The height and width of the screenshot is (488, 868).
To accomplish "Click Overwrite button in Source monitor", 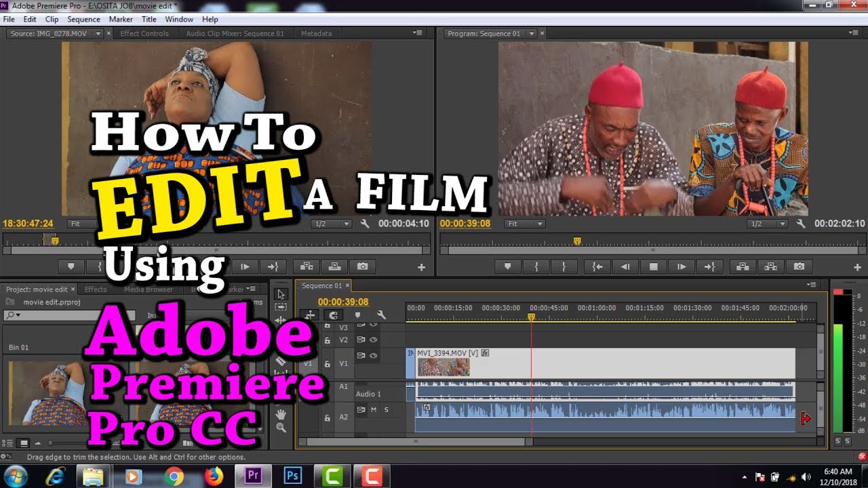I will [334, 267].
